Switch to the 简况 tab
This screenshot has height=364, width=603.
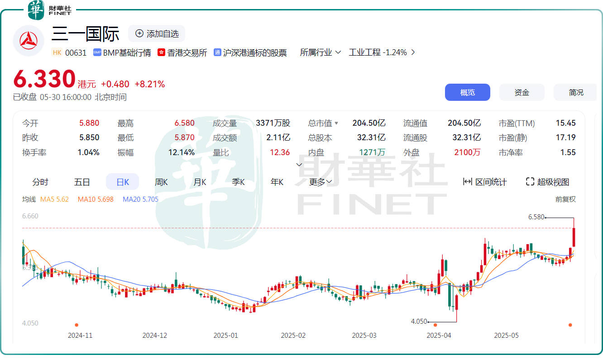pyautogui.click(x=576, y=92)
